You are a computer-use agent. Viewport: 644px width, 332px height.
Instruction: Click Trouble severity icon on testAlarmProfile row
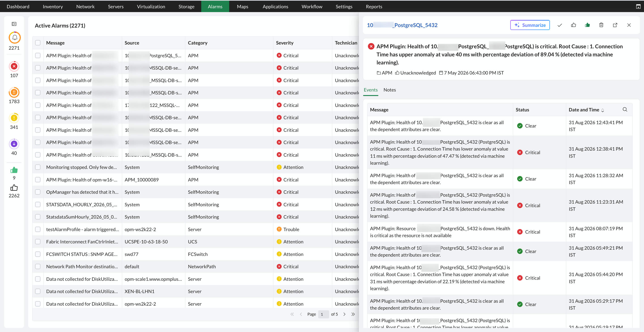pyautogui.click(x=279, y=229)
